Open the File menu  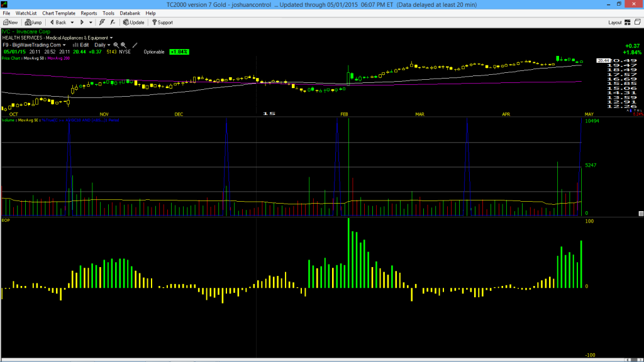click(6, 13)
